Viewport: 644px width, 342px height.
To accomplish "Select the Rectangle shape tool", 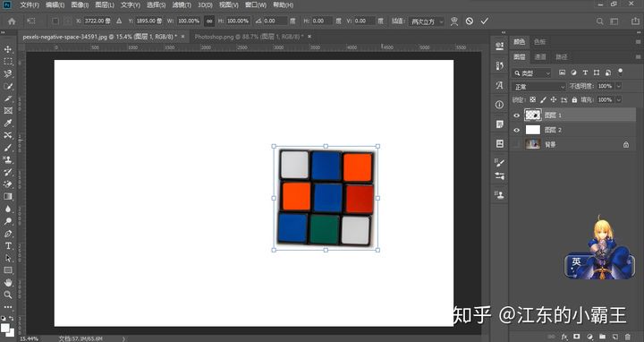I will [x=8, y=270].
